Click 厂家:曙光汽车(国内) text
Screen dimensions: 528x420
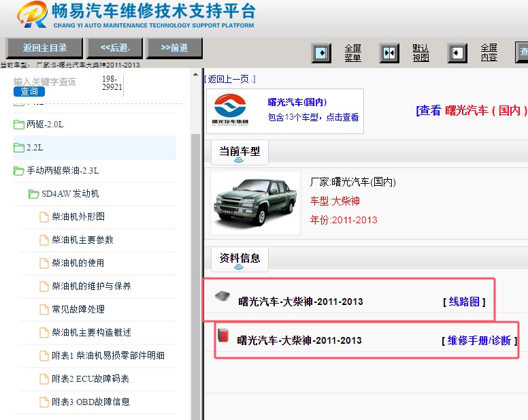(352, 182)
